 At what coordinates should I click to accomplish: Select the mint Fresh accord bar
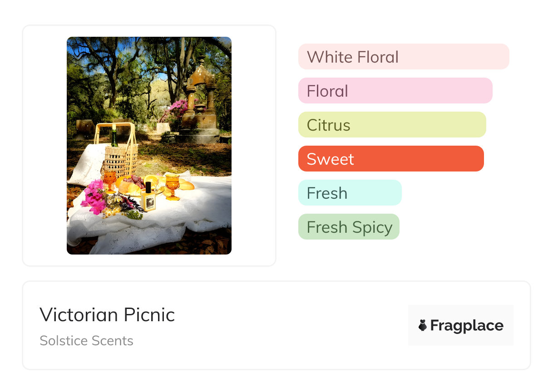click(350, 193)
